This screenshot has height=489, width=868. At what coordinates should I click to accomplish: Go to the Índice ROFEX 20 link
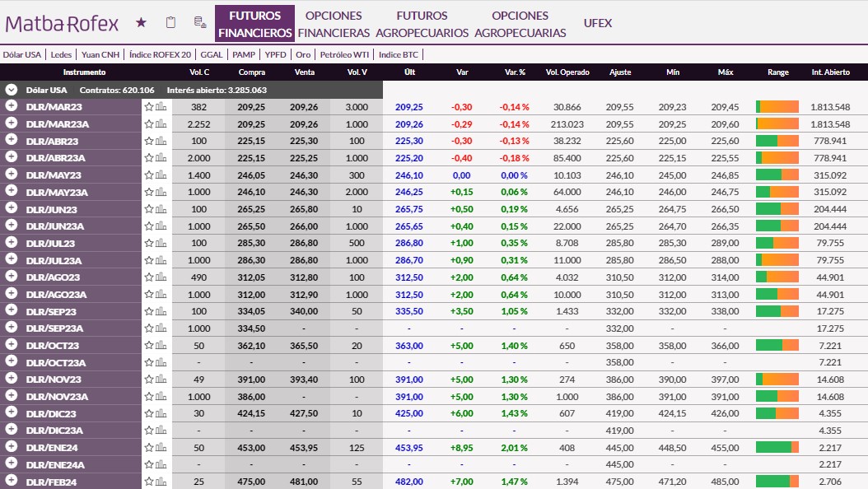(x=161, y=54)
